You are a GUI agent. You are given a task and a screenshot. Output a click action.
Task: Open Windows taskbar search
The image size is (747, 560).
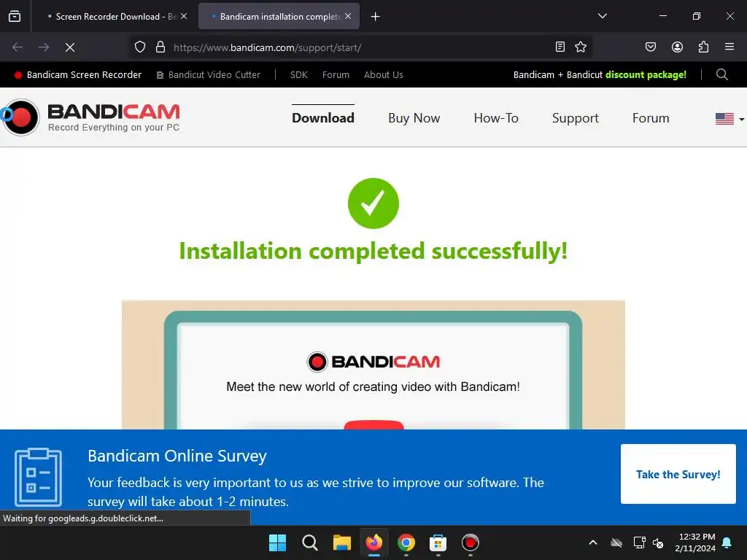(x=309, y=542)
